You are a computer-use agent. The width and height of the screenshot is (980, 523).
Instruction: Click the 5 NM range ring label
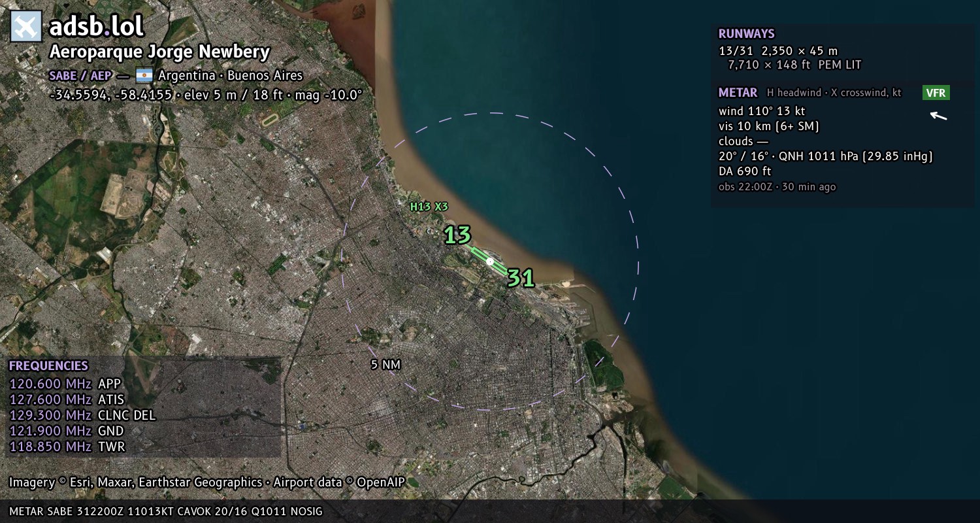385,365
